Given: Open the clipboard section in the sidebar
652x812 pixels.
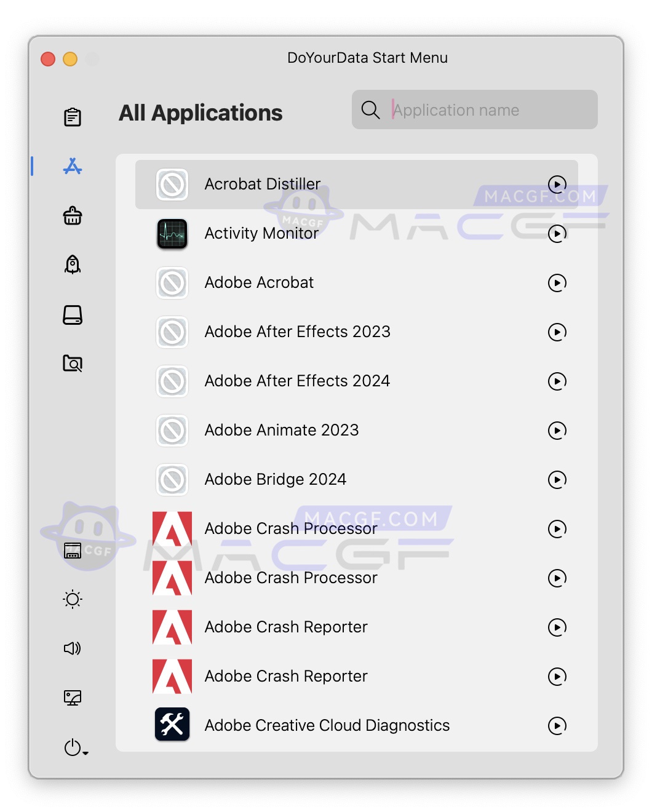Looking at the screenshot, I should pos(73,117).
